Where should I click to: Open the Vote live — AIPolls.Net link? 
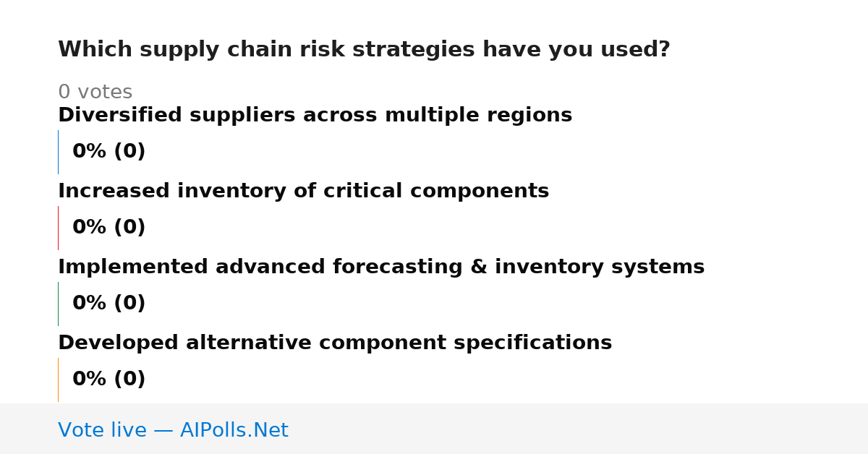173,430
